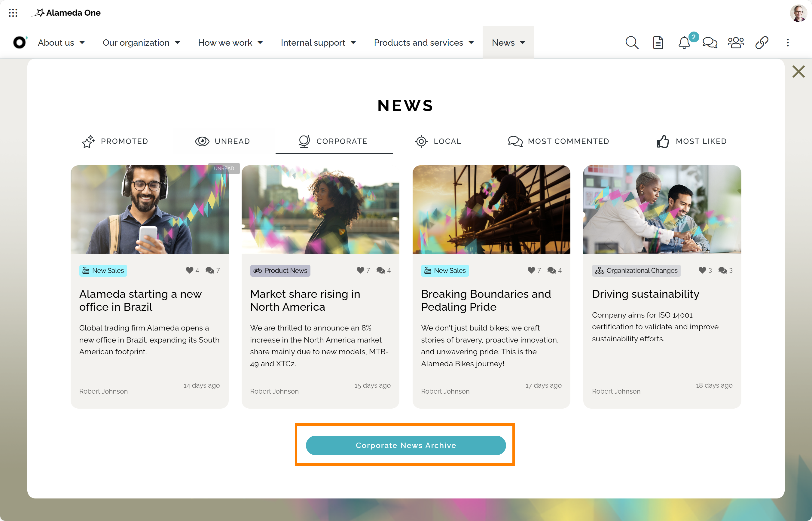Click Robert Johnson on Driving sustainability card
The height and width of the screenshot is (521, 812).
616,391
